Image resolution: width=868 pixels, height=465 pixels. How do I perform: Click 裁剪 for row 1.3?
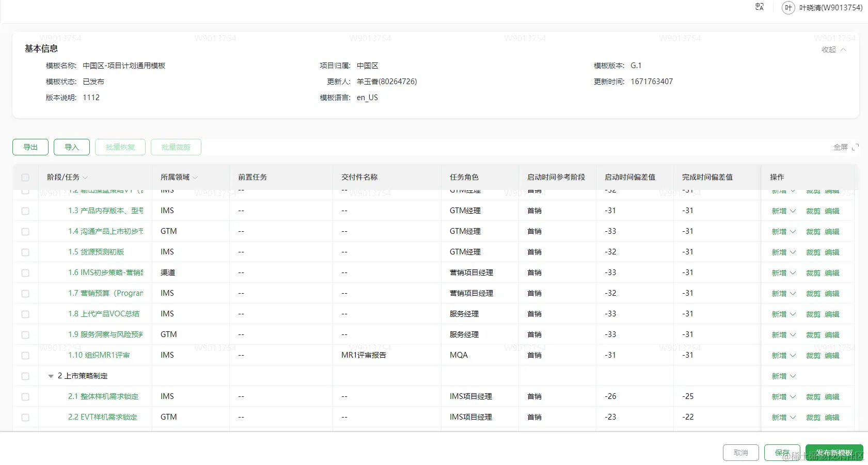point(813,211)
